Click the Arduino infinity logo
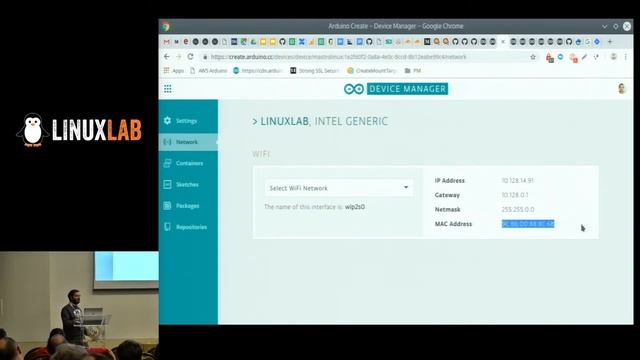 [x=353, y=89]
